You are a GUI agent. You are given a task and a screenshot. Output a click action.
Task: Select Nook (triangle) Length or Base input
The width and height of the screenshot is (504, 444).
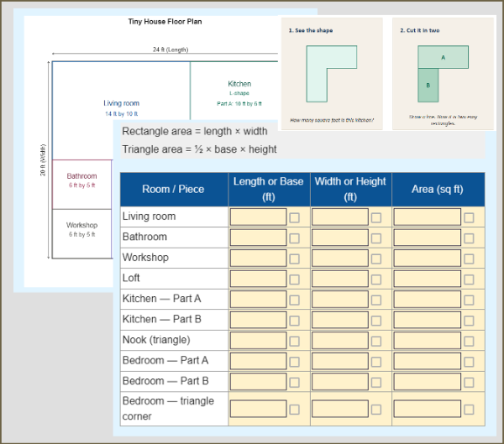258,340
